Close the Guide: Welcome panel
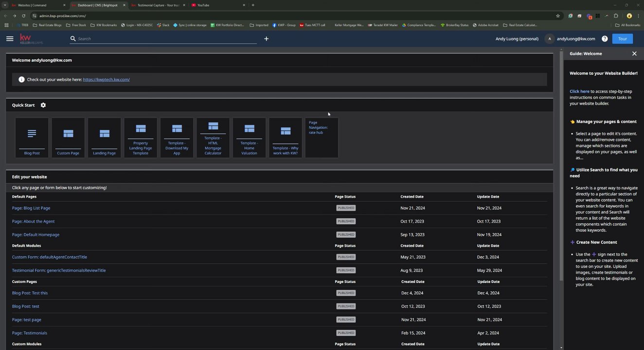The width and height of the screenshot is (644, 350). (634, 53)
